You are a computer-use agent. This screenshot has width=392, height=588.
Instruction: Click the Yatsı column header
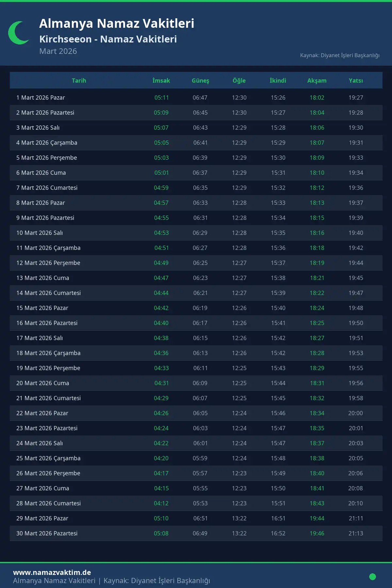356,81
